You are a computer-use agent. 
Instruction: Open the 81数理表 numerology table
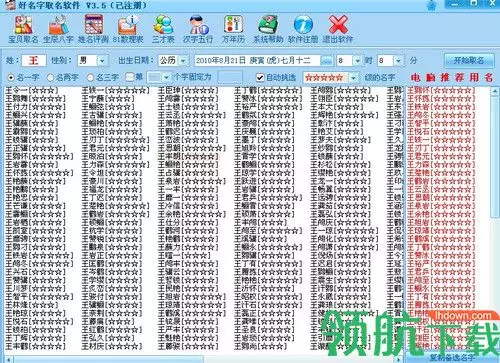click(x=128, y=29)
